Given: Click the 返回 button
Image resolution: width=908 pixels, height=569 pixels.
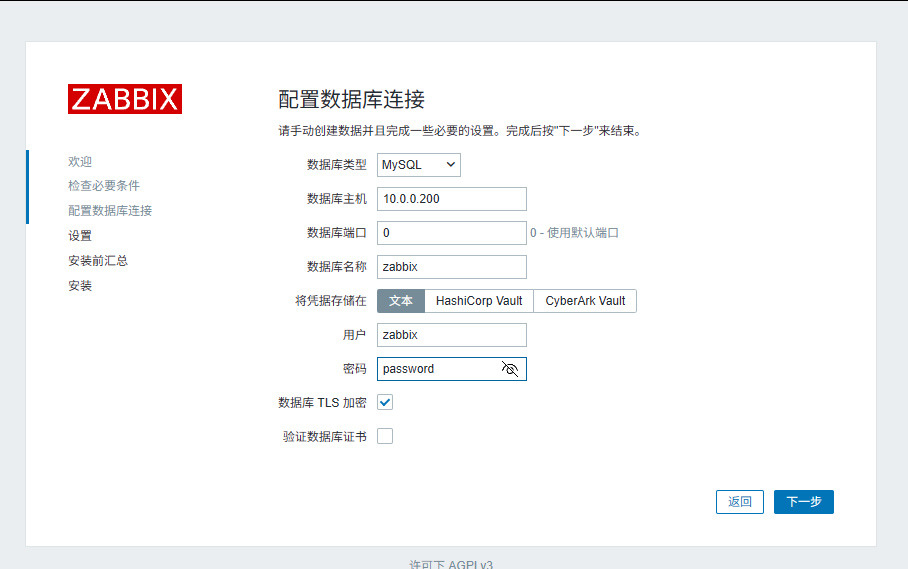Looking at the screenshot, I should pyautogui.click(x=739, y=502).
